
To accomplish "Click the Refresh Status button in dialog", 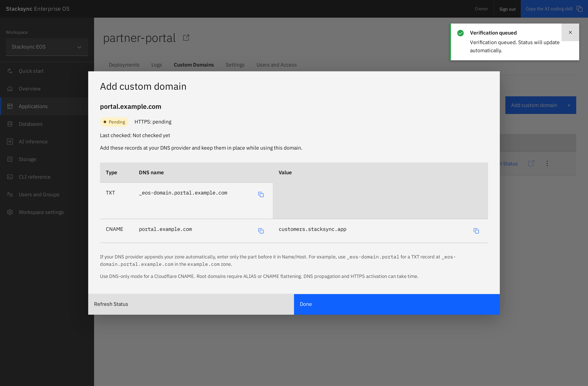I will (191, 304).
